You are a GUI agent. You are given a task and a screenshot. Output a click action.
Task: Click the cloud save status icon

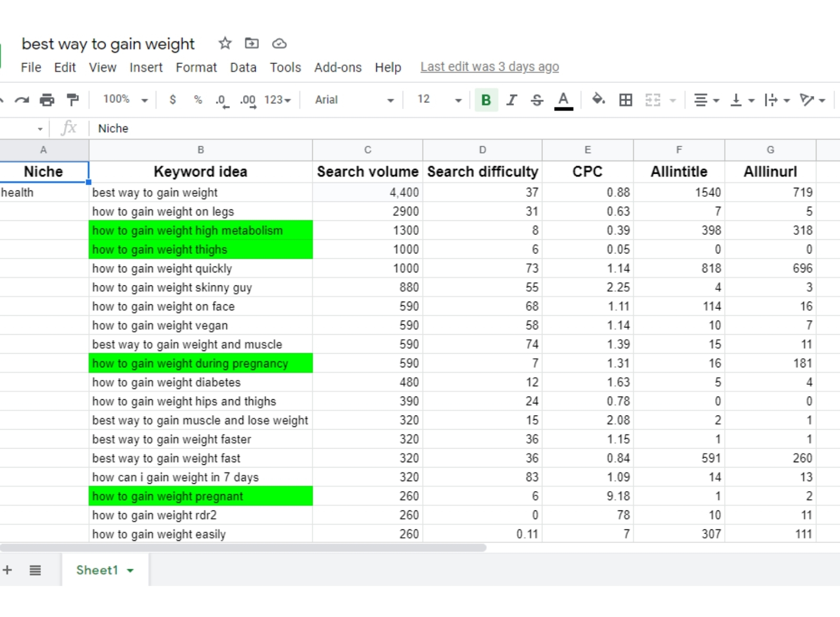click(279, 44)
